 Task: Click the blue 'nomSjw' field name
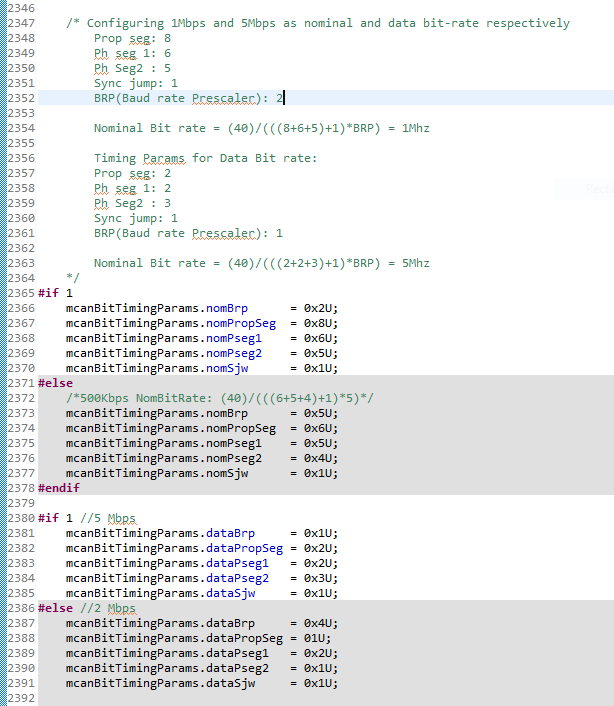click(x=227, y=368)
